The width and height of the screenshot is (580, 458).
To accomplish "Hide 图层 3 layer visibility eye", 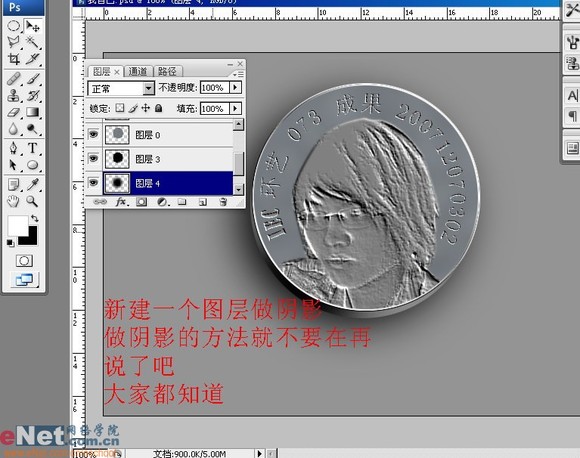I will point(93,158).
